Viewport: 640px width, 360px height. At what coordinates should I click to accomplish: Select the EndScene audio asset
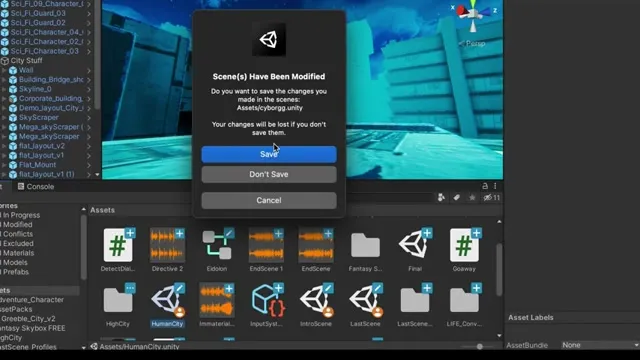(316, 245)
